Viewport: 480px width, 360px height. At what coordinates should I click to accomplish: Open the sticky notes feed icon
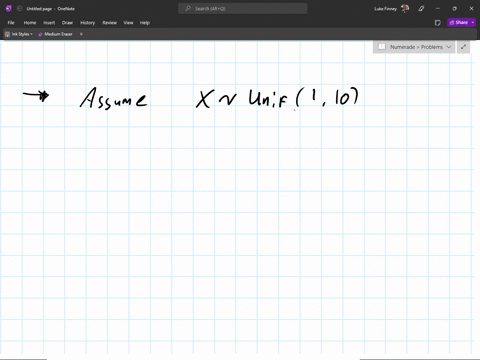[438, 23]
